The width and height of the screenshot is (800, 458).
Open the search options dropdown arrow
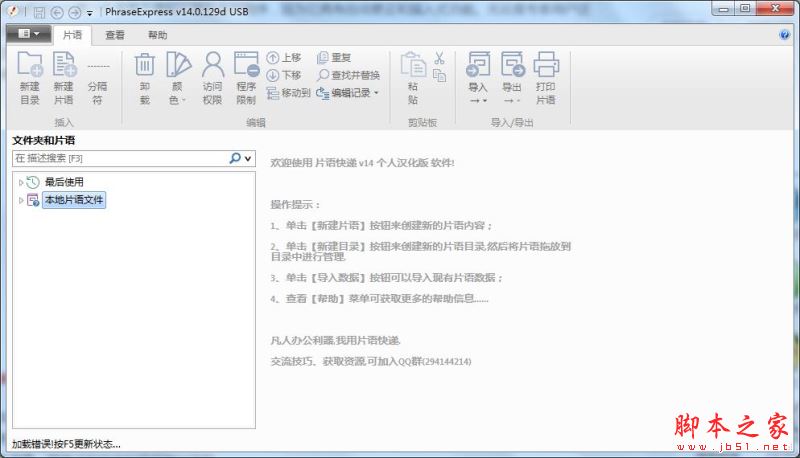tap(248, 159)
